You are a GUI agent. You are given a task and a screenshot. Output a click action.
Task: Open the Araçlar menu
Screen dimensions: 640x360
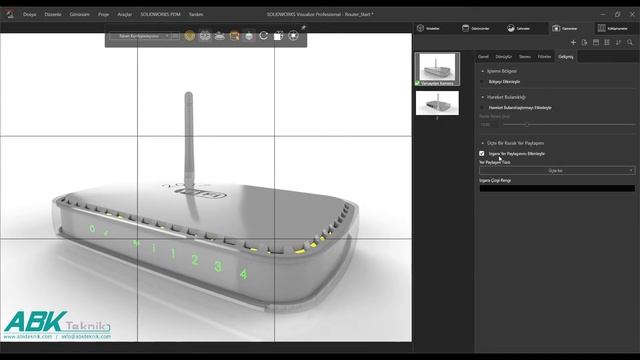[x=124, y=14]
